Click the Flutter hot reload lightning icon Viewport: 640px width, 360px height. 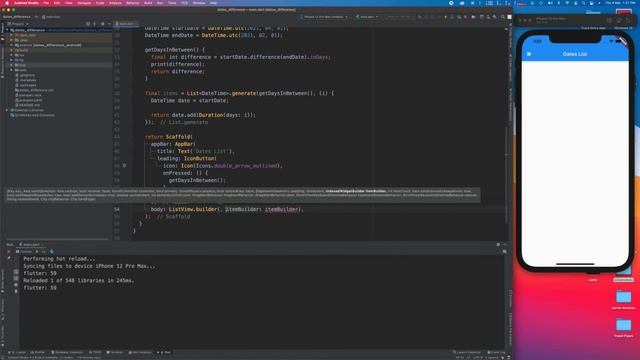445,17
